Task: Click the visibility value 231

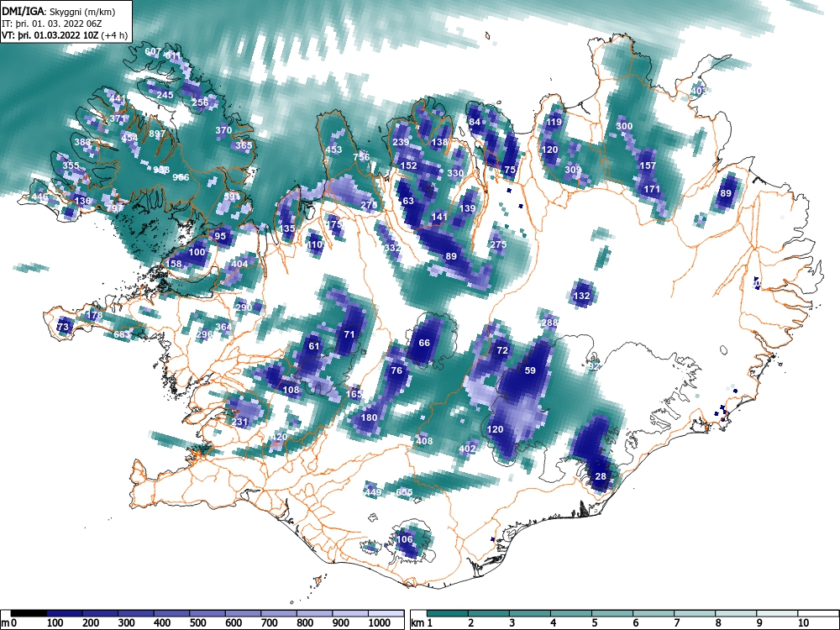Action: 239,422
